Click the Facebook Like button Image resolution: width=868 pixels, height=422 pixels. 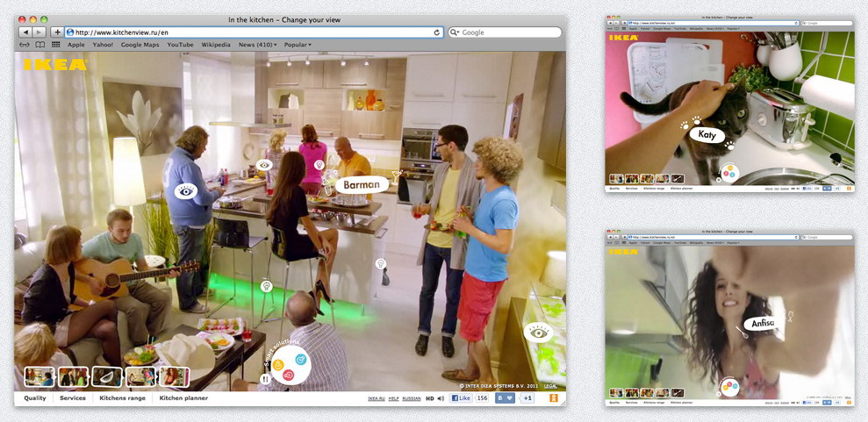tap(461, 398)
